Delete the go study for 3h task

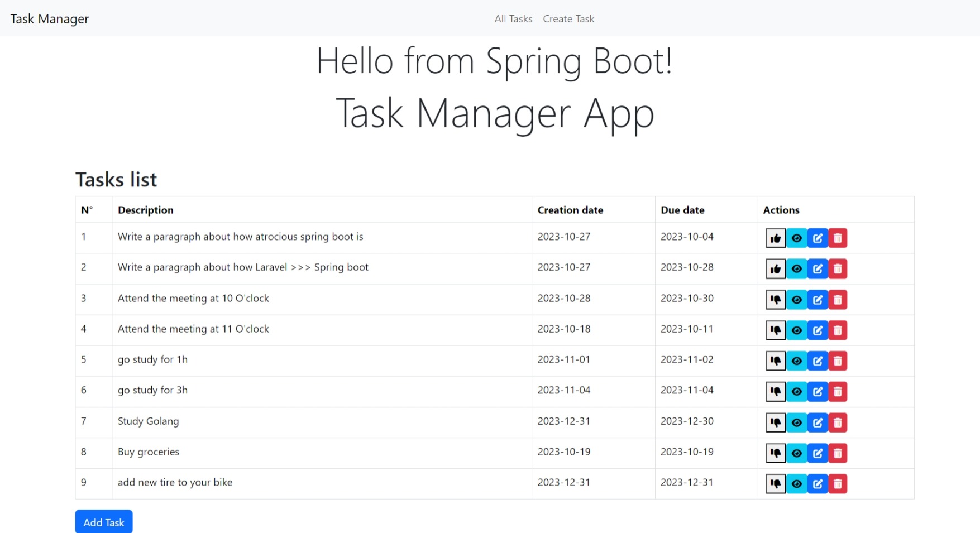tap(838, 392)
